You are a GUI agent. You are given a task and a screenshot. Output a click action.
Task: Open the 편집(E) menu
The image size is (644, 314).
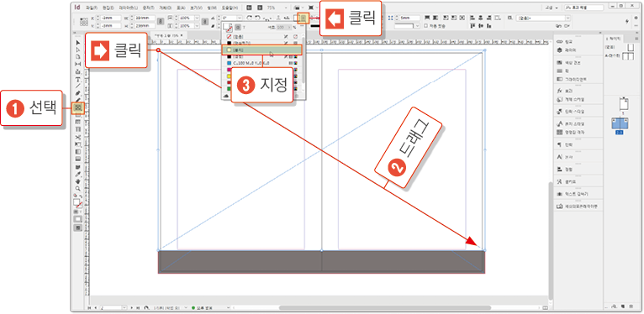coord(108,8)
